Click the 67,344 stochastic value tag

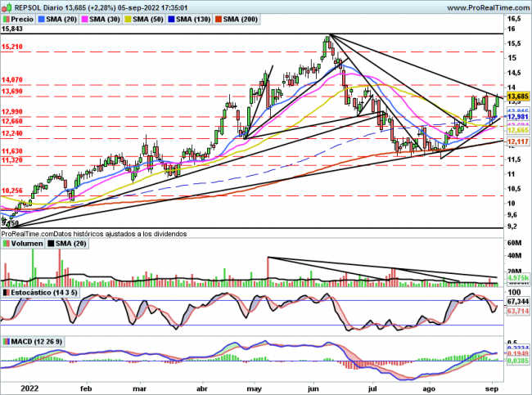[518, 302]
